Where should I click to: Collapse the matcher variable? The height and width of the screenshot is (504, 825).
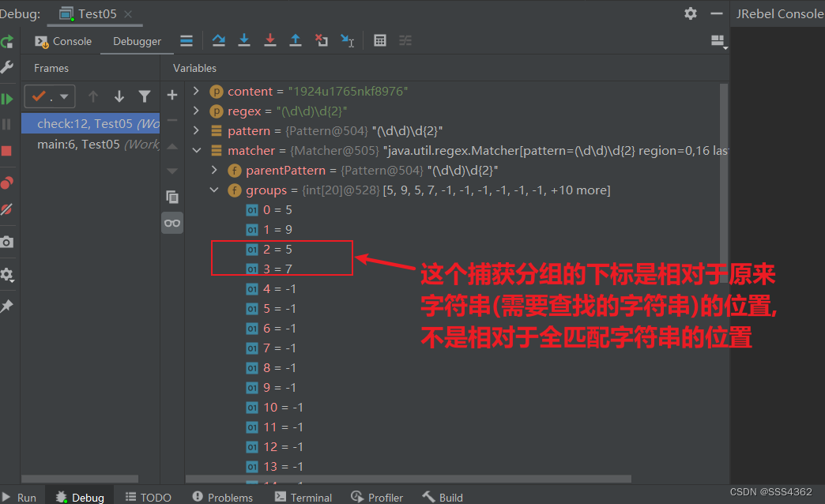point(197,150)
